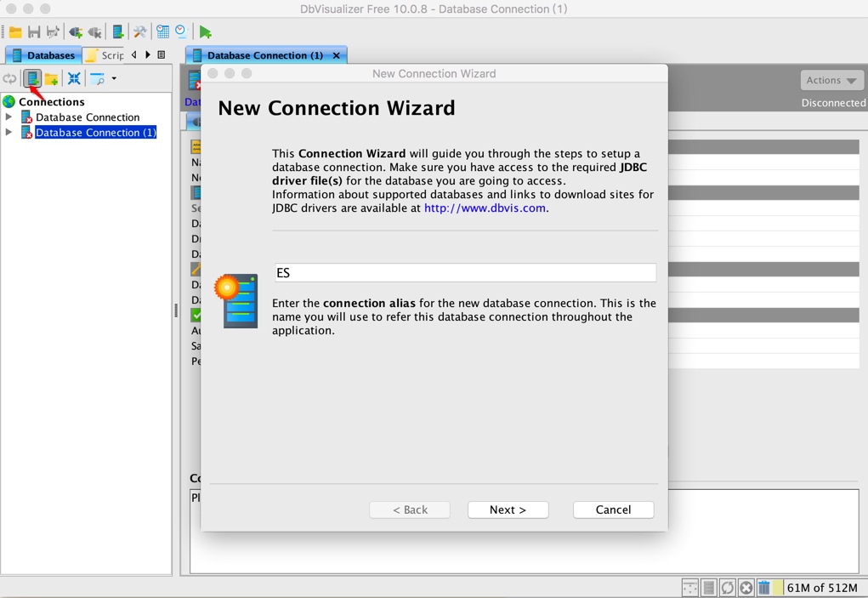The height and width of the screenshot is (598, 868).
Task: Click the connection alias text field
Action: pyautogui.click(x=466, y=272)
